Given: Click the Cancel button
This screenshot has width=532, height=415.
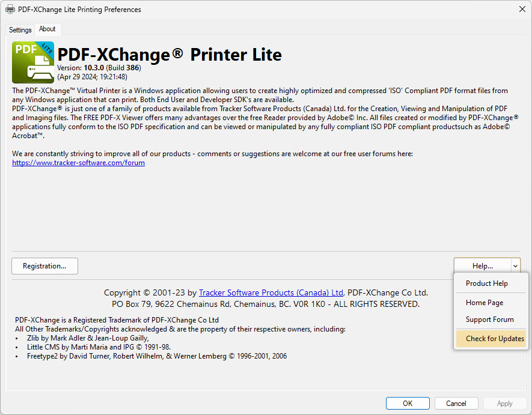Looking at the screenshot, I should pyautogui.click(x=456, y=404).
